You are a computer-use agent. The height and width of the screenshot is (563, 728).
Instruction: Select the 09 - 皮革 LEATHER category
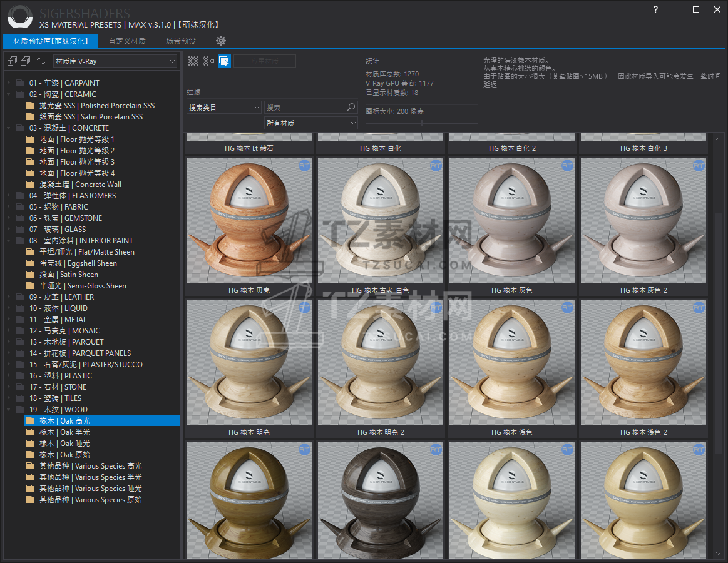61,297
